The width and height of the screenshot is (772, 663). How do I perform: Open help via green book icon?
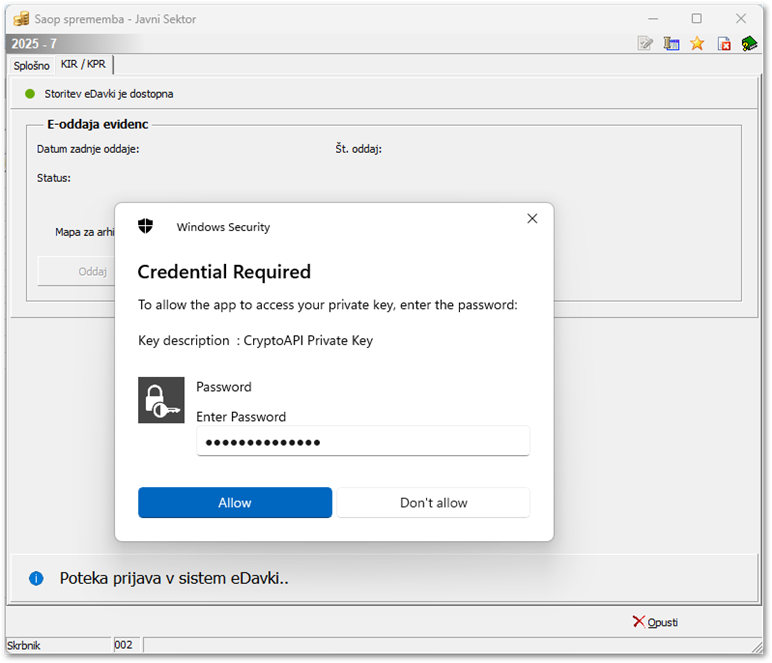click(749, 44)
